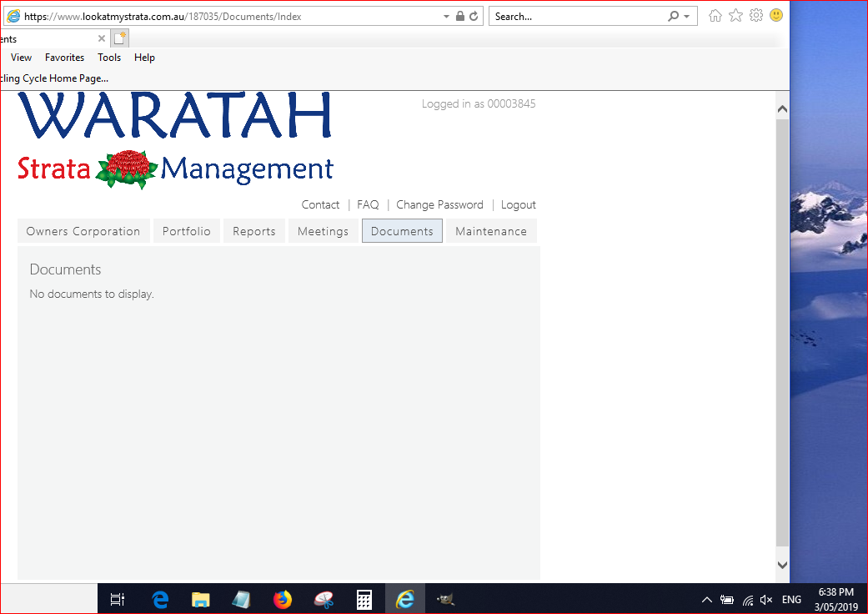Image resolution: width=868 pixels, height=614 pixels.
Task: Open the Snipping Tool on the taskbar
Action: click(x=324, y=599)
